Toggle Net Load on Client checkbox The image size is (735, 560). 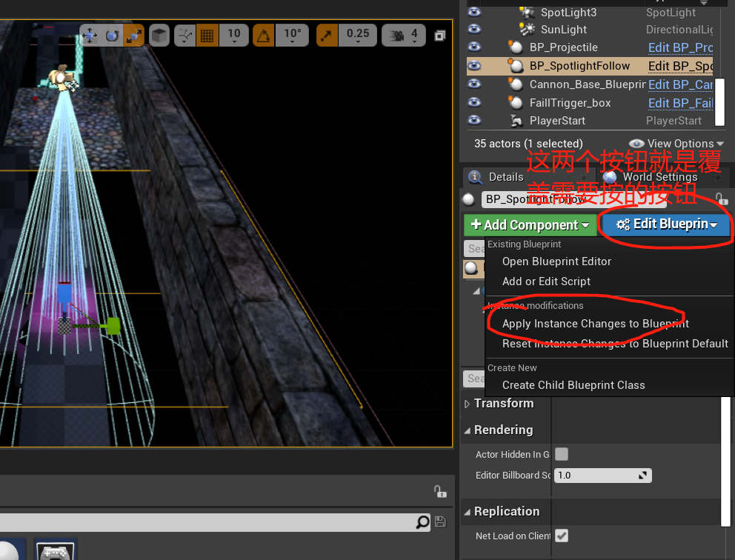point(561,536)
